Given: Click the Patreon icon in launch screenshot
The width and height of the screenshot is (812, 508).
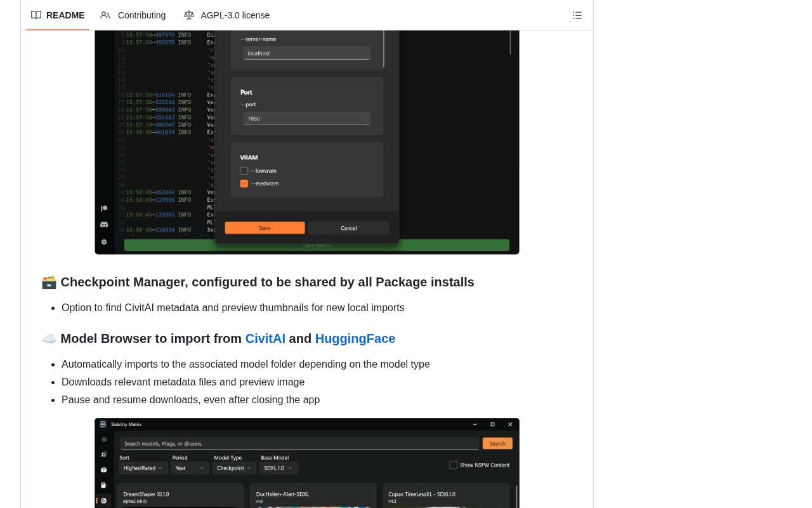Looking at the screenshot, I should tap(104, 208).
